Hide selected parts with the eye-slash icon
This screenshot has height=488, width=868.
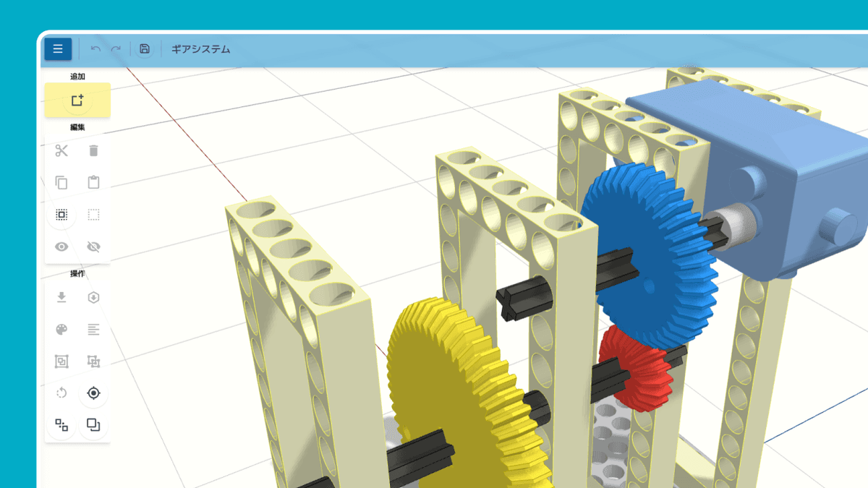tap(94, 247)
